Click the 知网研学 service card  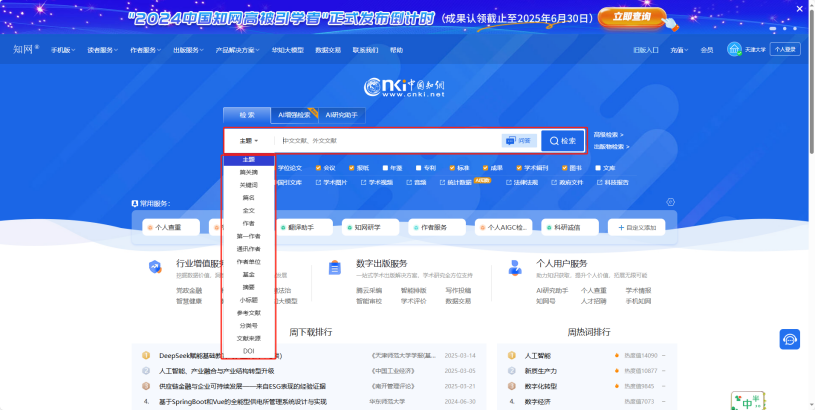[371, 227]
